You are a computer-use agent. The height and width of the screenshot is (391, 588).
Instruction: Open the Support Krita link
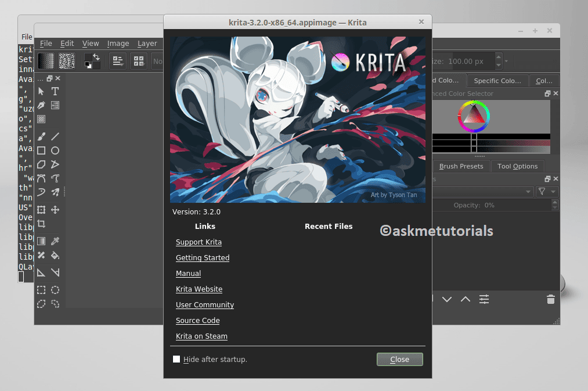(199, 242)
